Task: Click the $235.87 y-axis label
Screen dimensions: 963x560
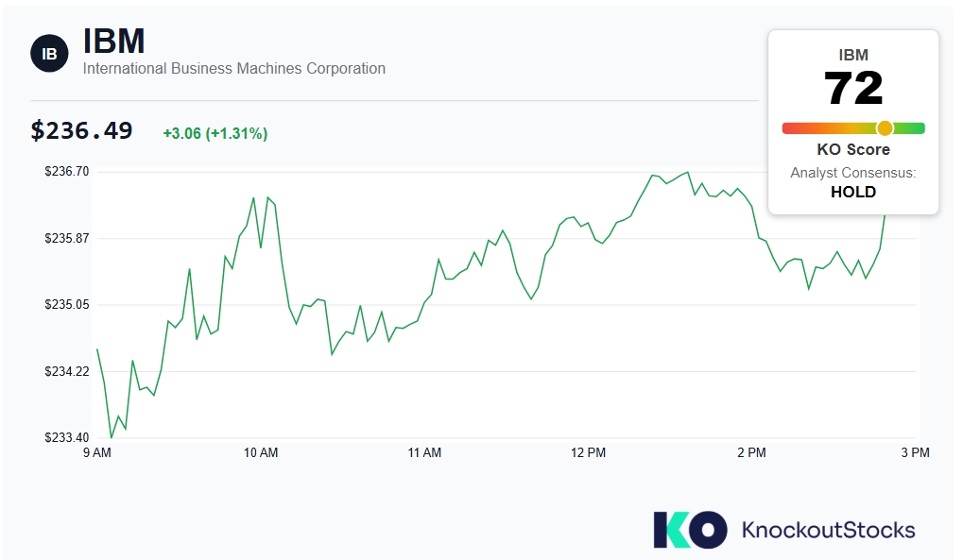Action: pos(66,238)
